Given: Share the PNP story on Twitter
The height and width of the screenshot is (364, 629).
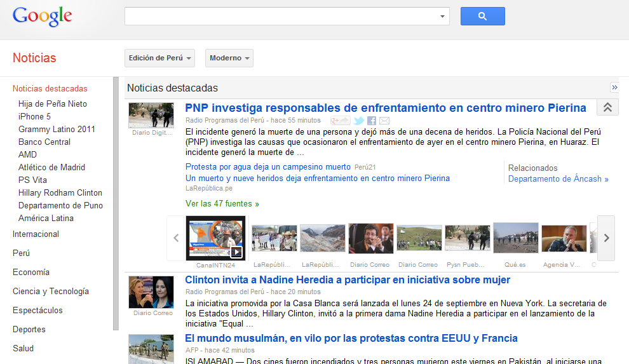Looking at the screenshot, I should click(358, 120).
